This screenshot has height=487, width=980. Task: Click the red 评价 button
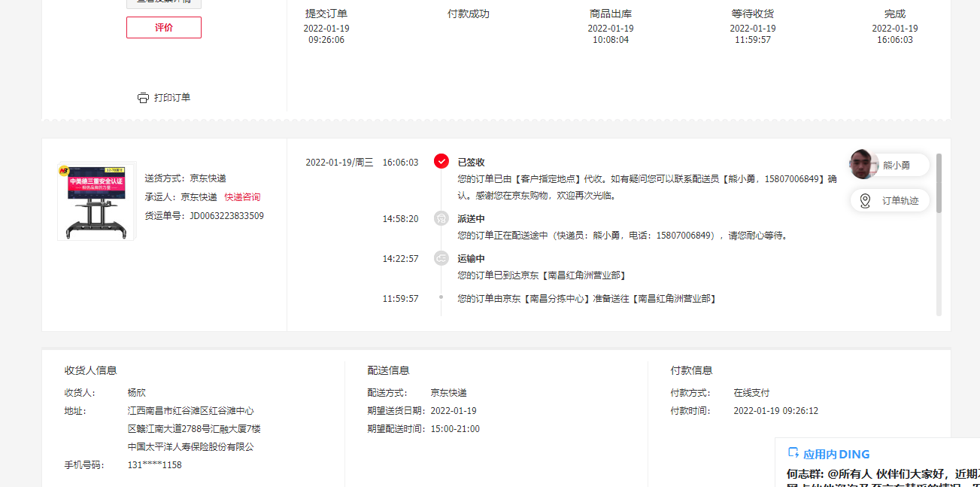point(164,27)
